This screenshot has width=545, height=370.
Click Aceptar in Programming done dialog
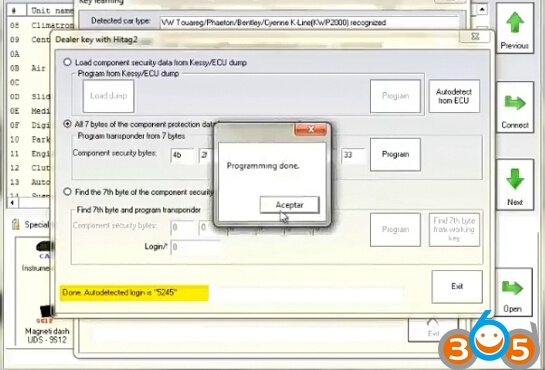(x=289, y=205)
